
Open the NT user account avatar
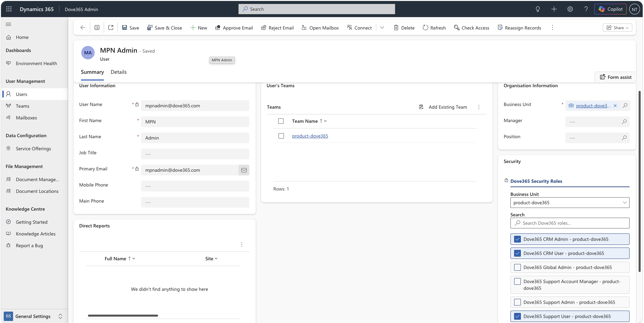coord(634,9)
